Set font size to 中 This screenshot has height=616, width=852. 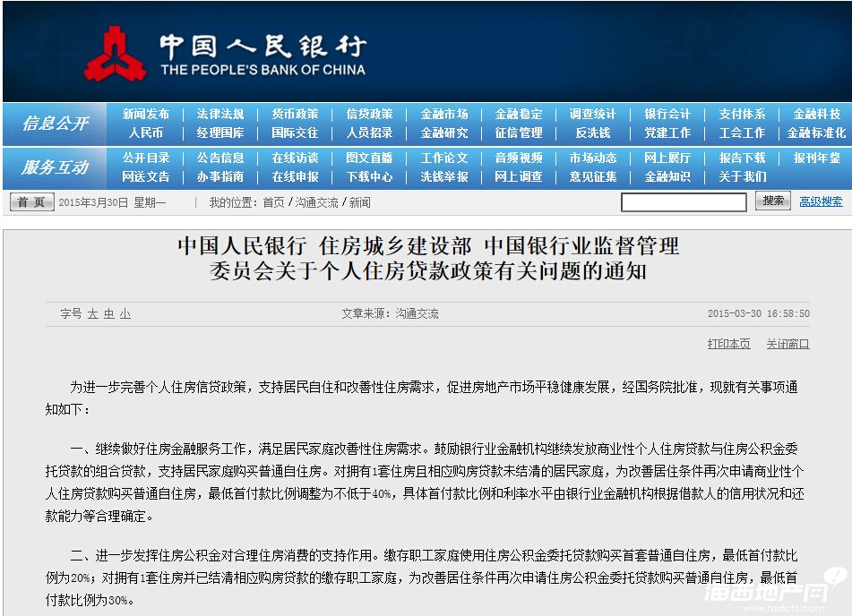(x=109, y=314)
